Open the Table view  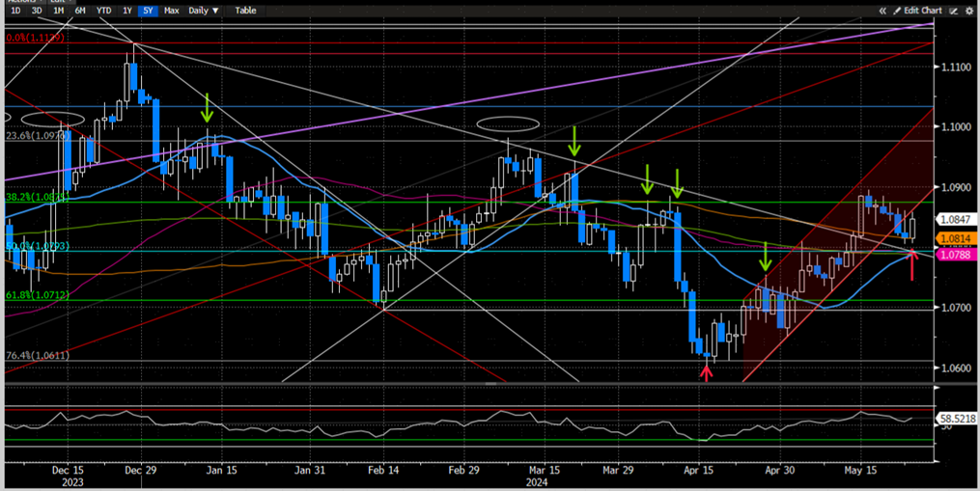(245, 11)
